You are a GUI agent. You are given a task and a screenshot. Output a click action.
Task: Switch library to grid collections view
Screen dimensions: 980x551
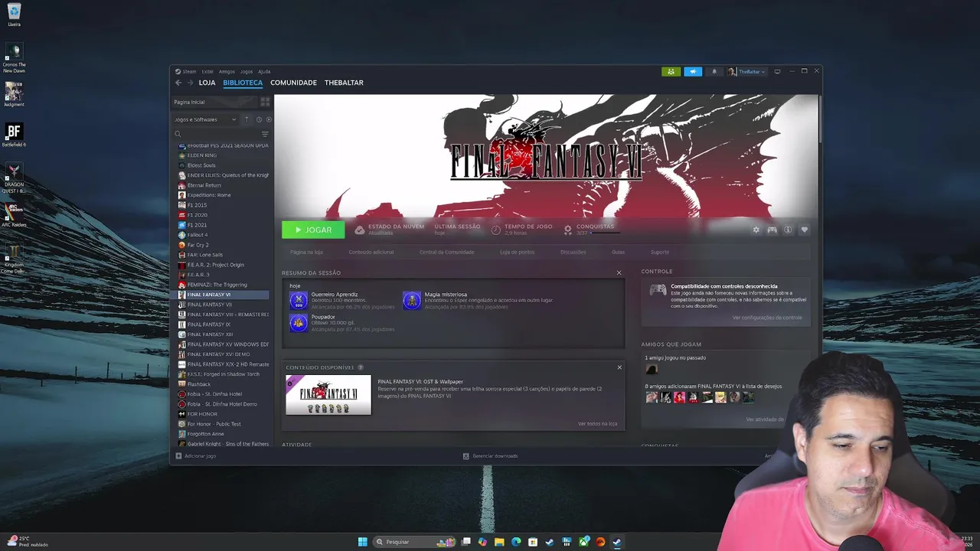(265, 102)
